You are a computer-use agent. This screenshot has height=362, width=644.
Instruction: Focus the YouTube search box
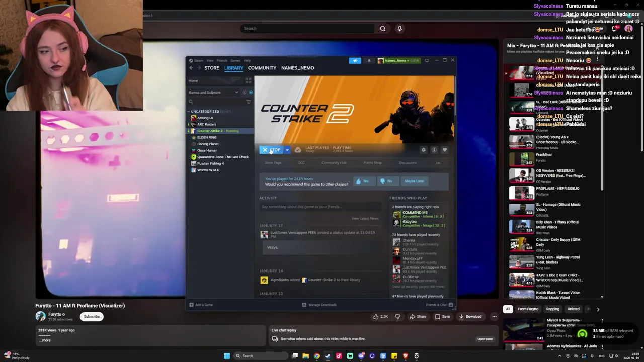point(307,29)
